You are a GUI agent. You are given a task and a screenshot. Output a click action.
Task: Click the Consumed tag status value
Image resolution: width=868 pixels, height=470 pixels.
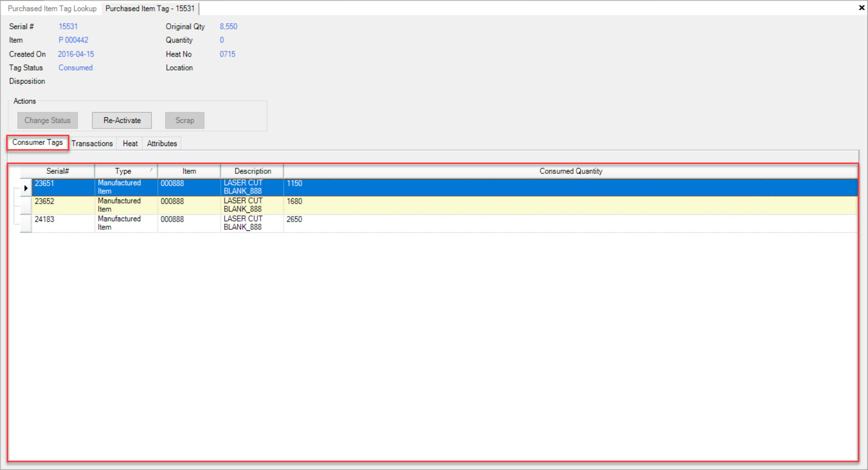(x=76, y=68)
